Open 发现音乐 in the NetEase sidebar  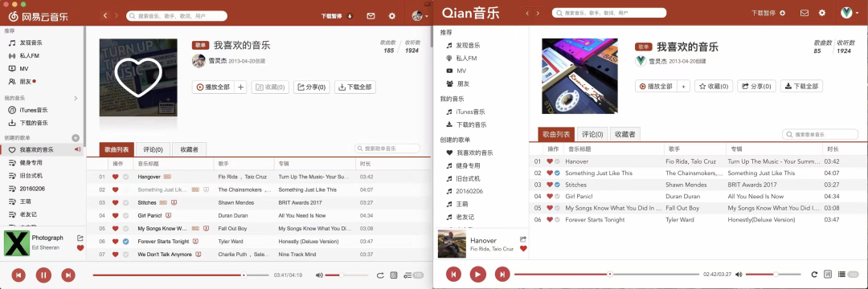click(x=26, y=43)
